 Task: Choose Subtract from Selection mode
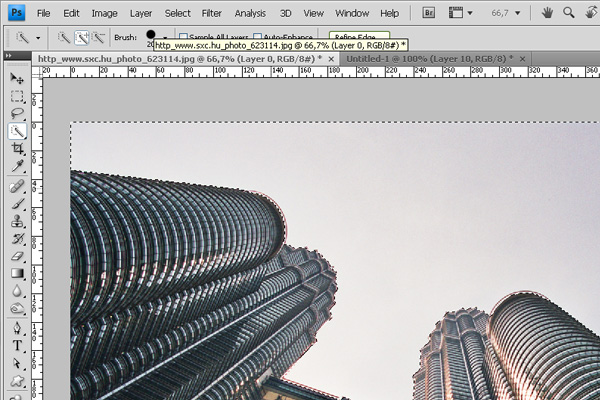(99, 38)
